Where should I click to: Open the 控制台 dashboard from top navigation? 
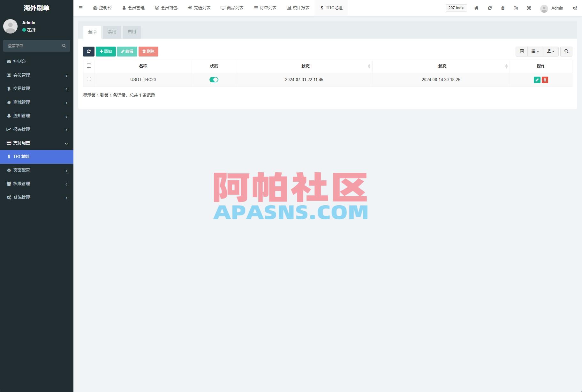click(x=102, y=8)
